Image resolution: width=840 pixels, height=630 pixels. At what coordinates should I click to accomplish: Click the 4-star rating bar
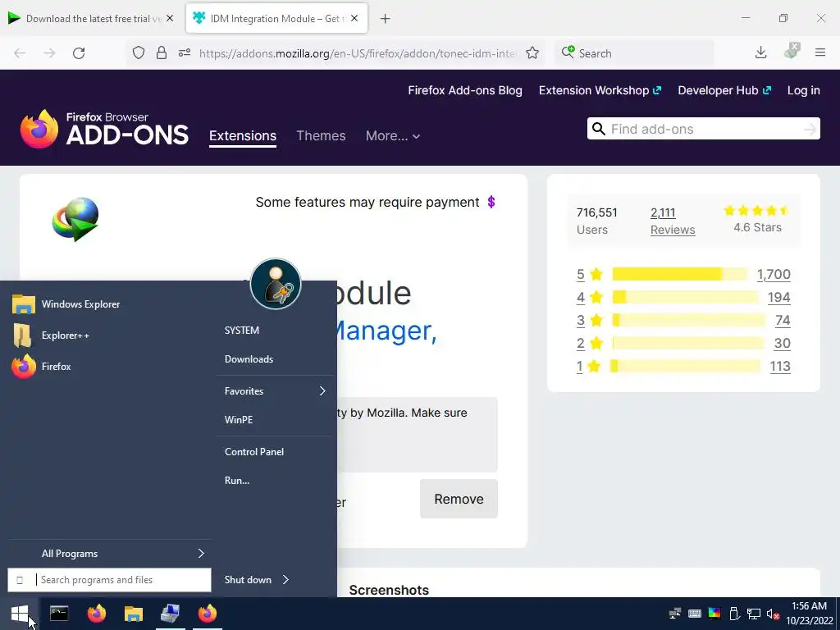tap(685, 297)
